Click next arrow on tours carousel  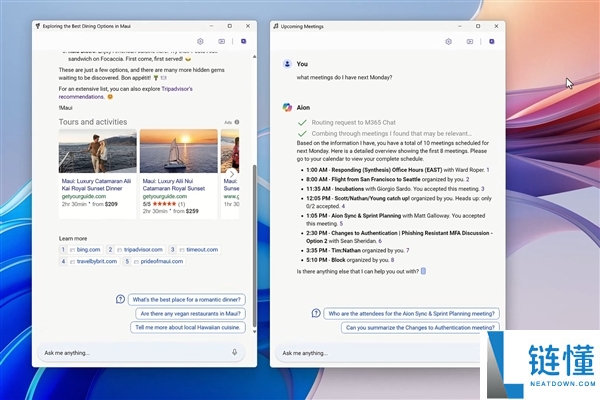coord(232,174)
